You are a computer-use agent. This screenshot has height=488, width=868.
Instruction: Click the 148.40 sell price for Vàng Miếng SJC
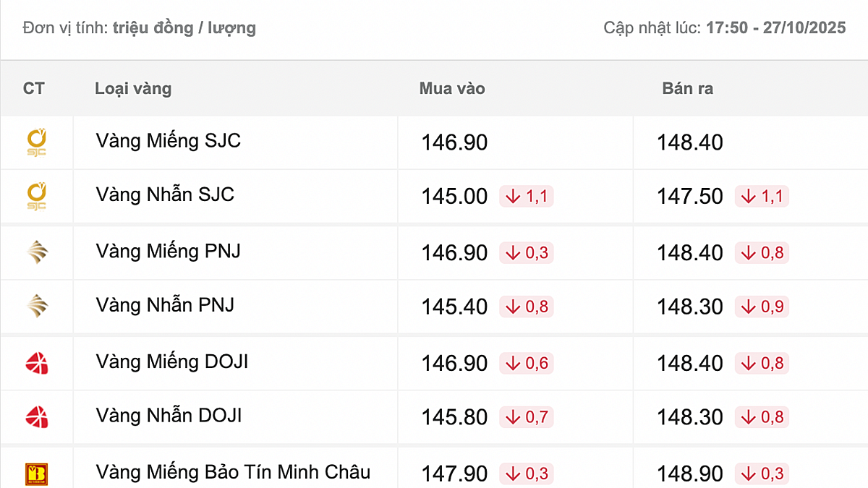[690, 142]
